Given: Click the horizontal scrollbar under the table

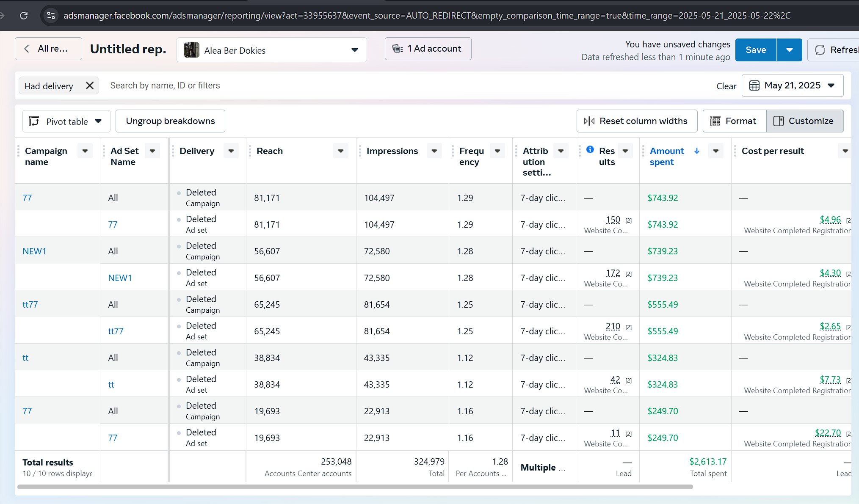Looking at the screenshot, I should (x=355, y=487).
